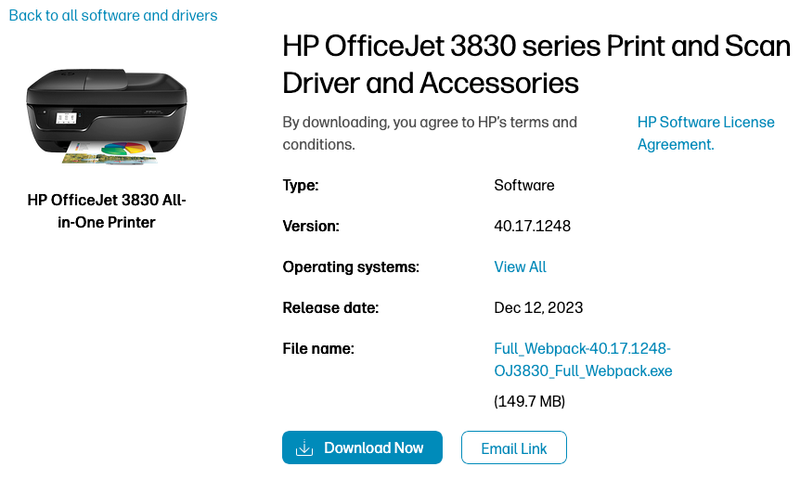Click the Dec 12, 2023 release date value
The image size is (800, 482).
point(538,307)
